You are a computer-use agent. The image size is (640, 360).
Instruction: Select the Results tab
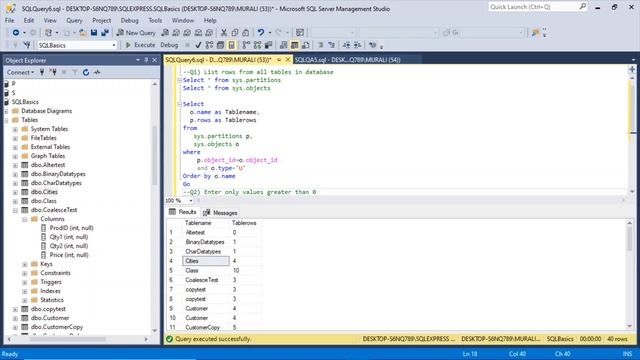coord(183,212)
